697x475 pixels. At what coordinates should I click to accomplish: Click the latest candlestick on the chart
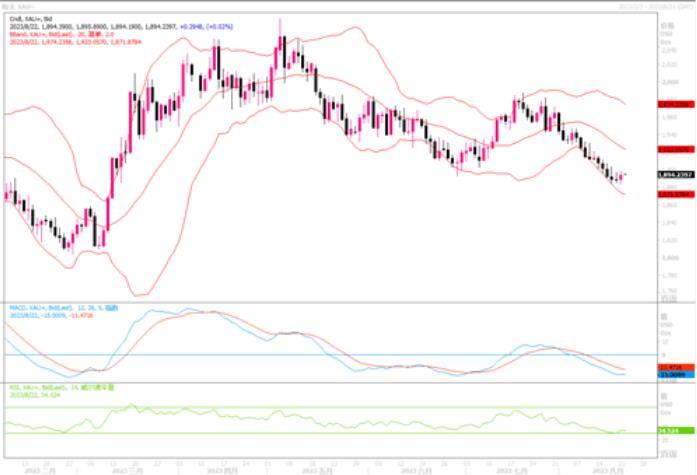621,177
